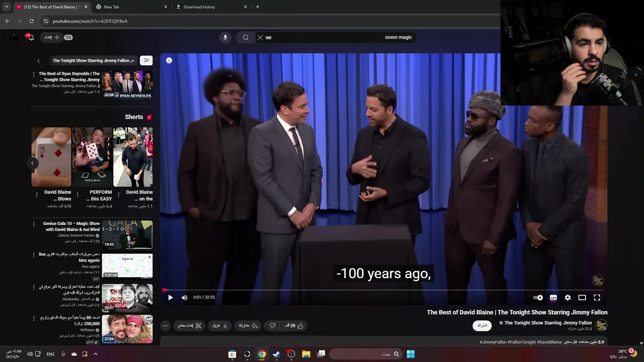Open the ENG language switcher
Viewport: 644px width, 362px height.
51,354
